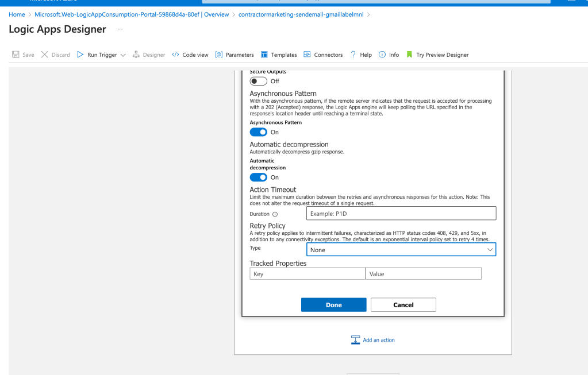The image size is (588, 375).
Task: Click the Retry Policy dropdown chevron arrow
Action: [490, 250]
